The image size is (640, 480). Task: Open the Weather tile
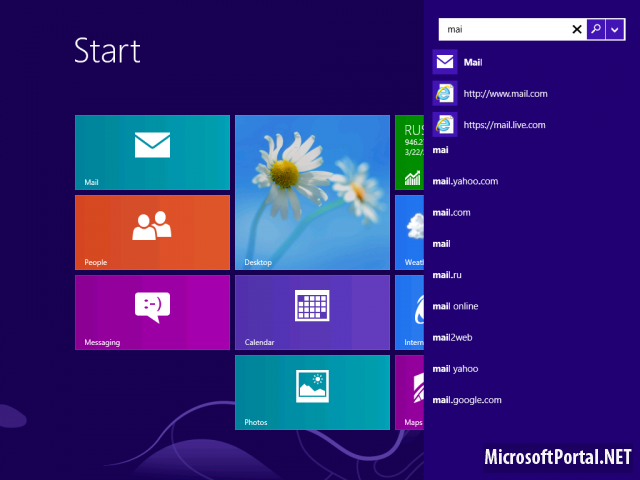pos(409,232)
